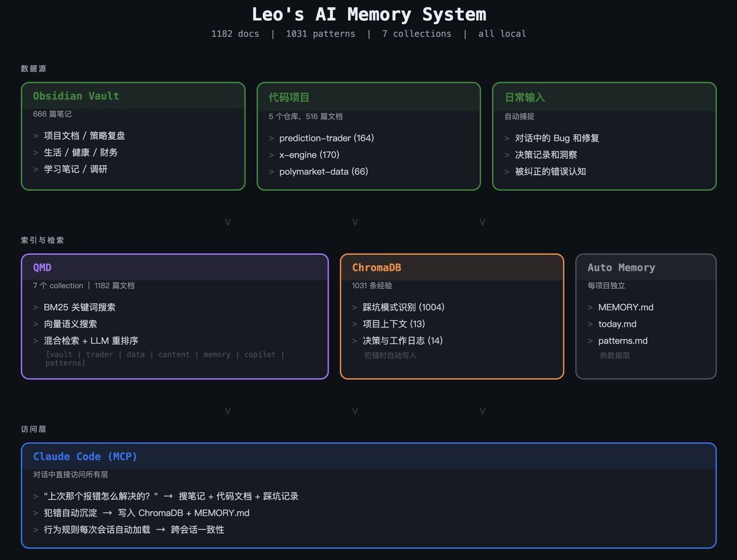The height and width of the screenshot is (560, 737).
Task: Select the chevron next to today.md
Action: tap(590, 324)
